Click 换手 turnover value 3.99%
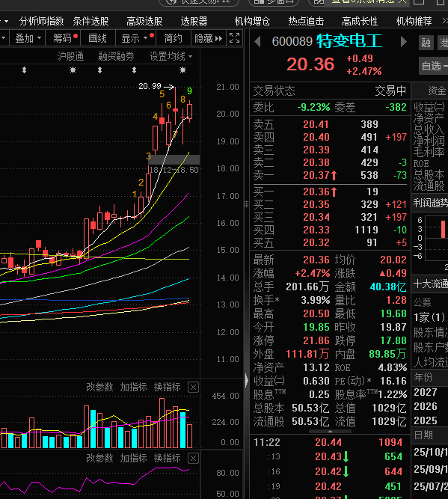The image size is (448, 499). 316,301
